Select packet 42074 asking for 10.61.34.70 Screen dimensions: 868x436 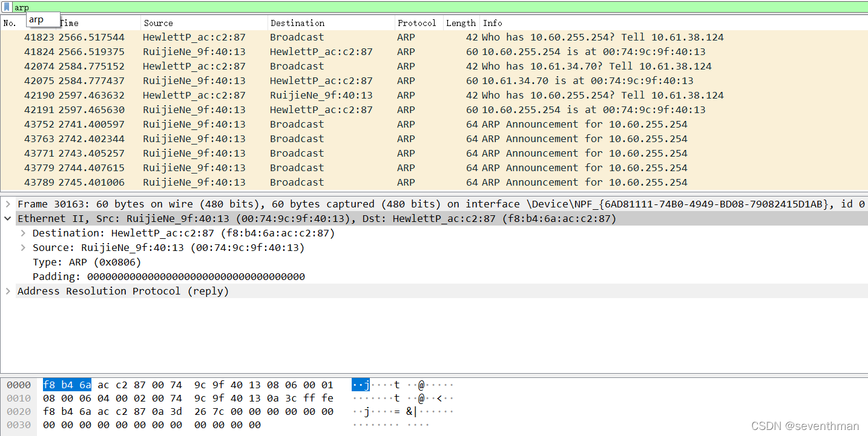pos(434,66)
